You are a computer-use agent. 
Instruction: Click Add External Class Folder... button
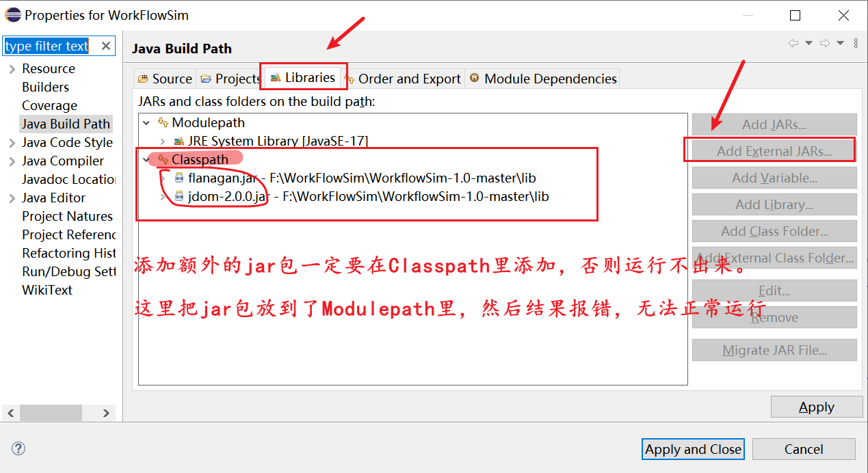point(774,258)
